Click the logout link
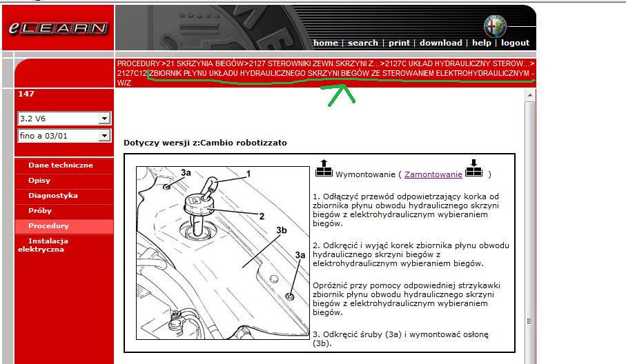Viewport: 626px width, 364px height. tap(515, 43)
